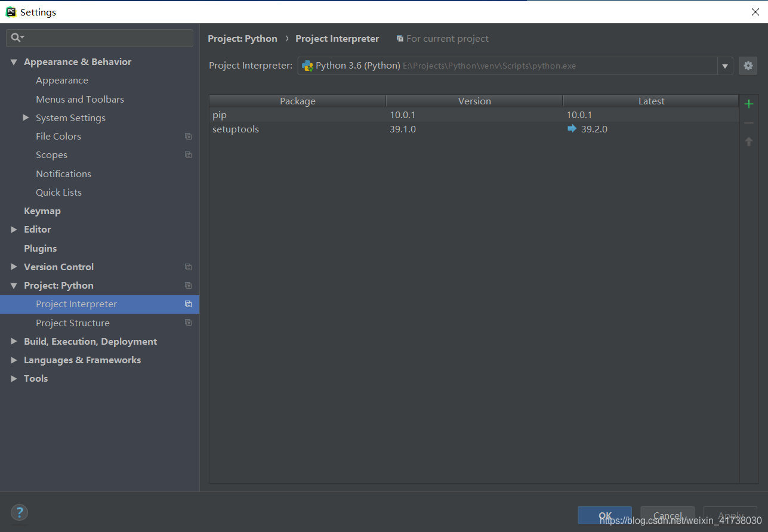Open the interpreter gear settings icon
The width and height of the screenshot is (768, 532).
coord(748,66)
